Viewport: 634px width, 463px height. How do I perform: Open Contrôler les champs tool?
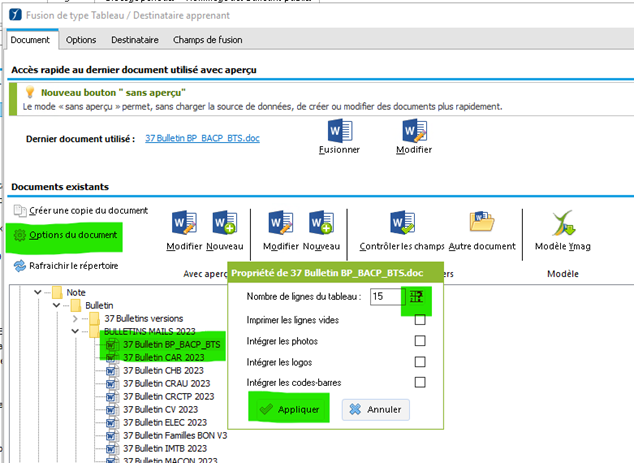tap(402, 223)
